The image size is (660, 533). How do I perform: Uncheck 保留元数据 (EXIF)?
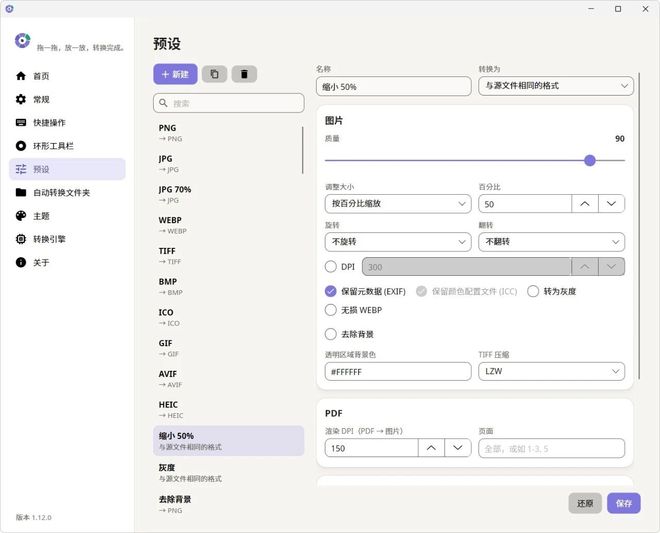click(x=331, y=291)
